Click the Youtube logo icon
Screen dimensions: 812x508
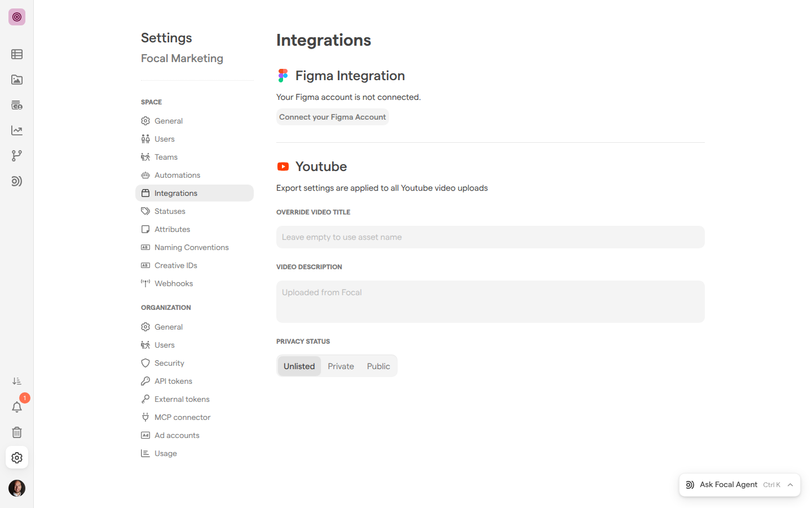283,167
